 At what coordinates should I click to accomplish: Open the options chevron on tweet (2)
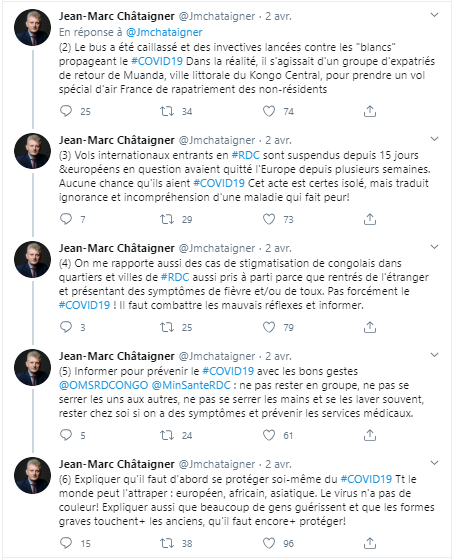click(x=434, y=15)
